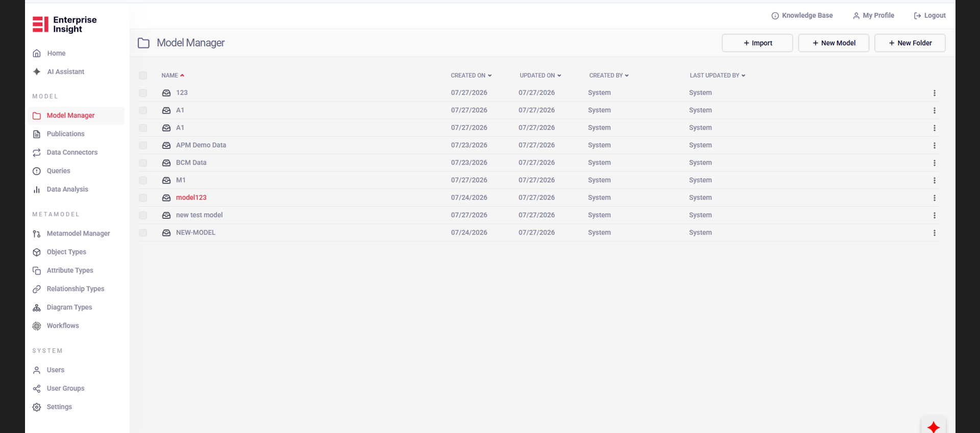This screenshot has height=433, width=980.
Task: Click the Import button
Action: point(757,43)
